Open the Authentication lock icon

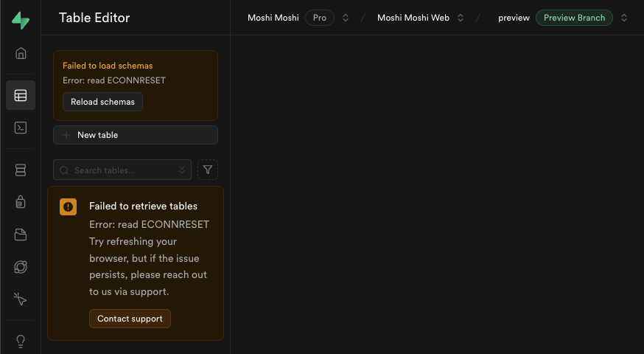point(21,202)
